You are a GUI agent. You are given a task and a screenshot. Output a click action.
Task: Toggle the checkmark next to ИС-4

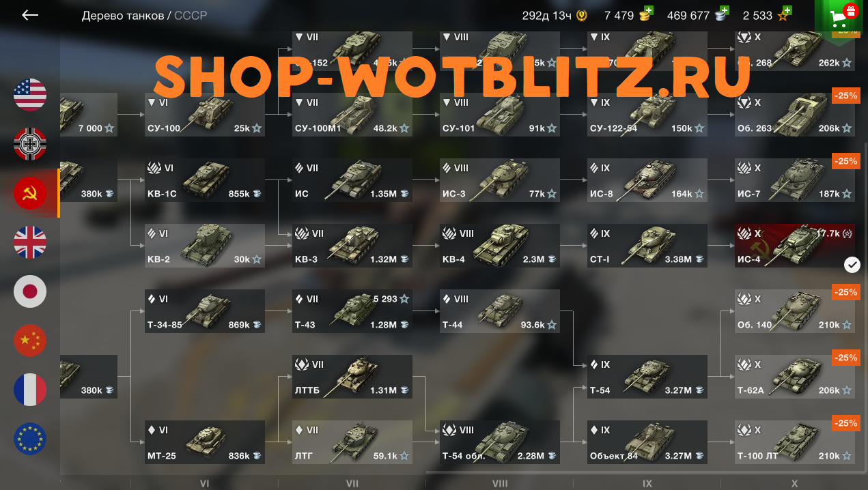[x=852, y=265]
